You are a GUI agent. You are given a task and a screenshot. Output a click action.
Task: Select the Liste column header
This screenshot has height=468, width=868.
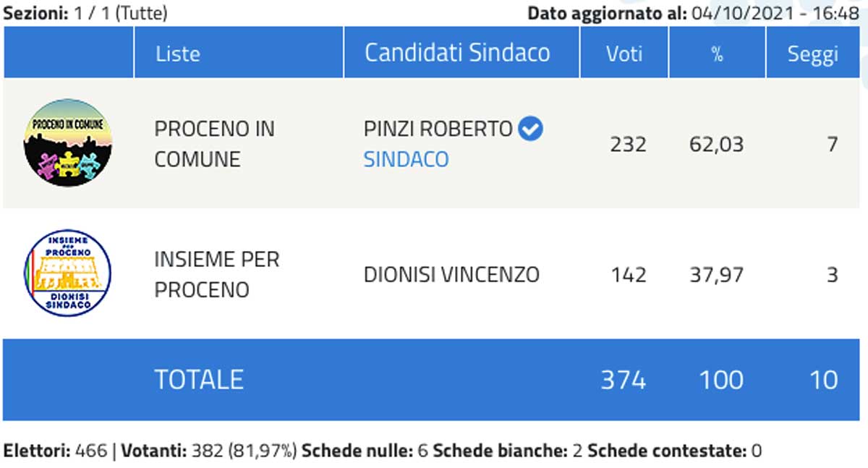click(x=178, y=54)
